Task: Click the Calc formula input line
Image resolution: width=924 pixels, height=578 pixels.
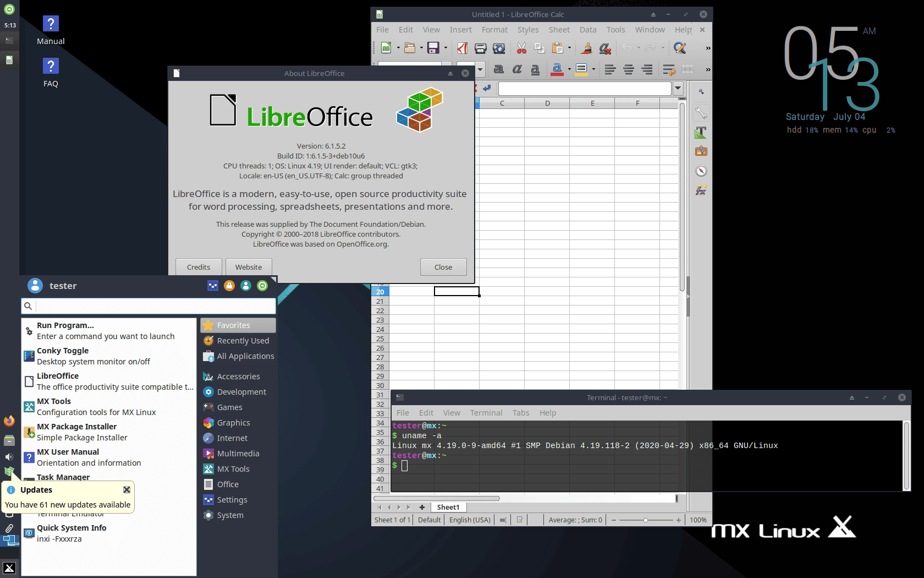Action: tap(585, 88)
